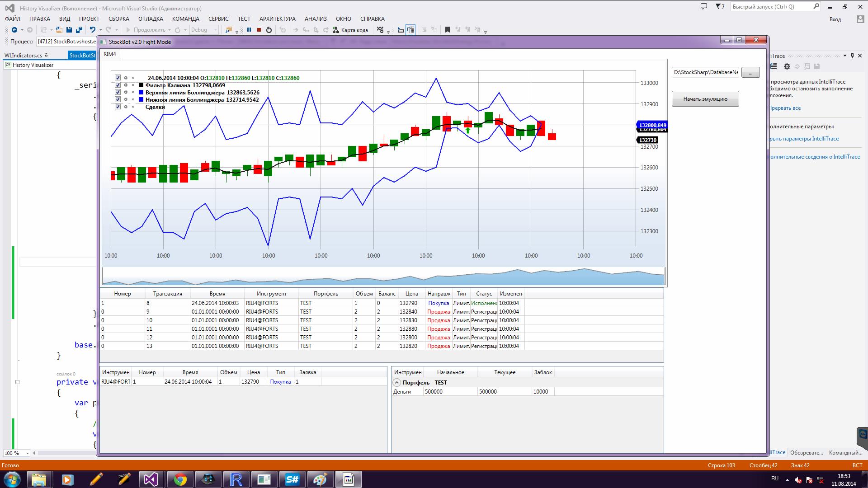The height and width of the screenshot is (488, 868).
Task: Click the black Фильтр Калмана color swatch
Action: click(141, 85)
